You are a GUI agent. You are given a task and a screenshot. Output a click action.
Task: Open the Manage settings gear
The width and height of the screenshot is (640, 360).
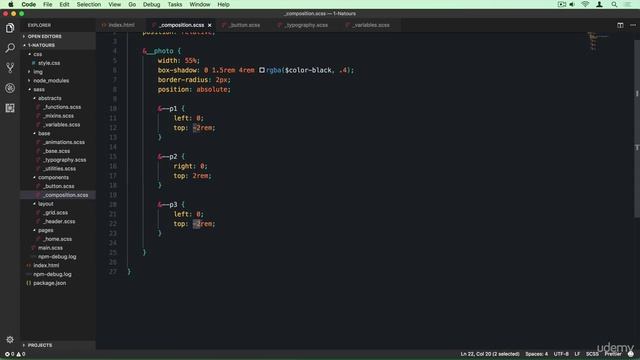tap(10, 339)
